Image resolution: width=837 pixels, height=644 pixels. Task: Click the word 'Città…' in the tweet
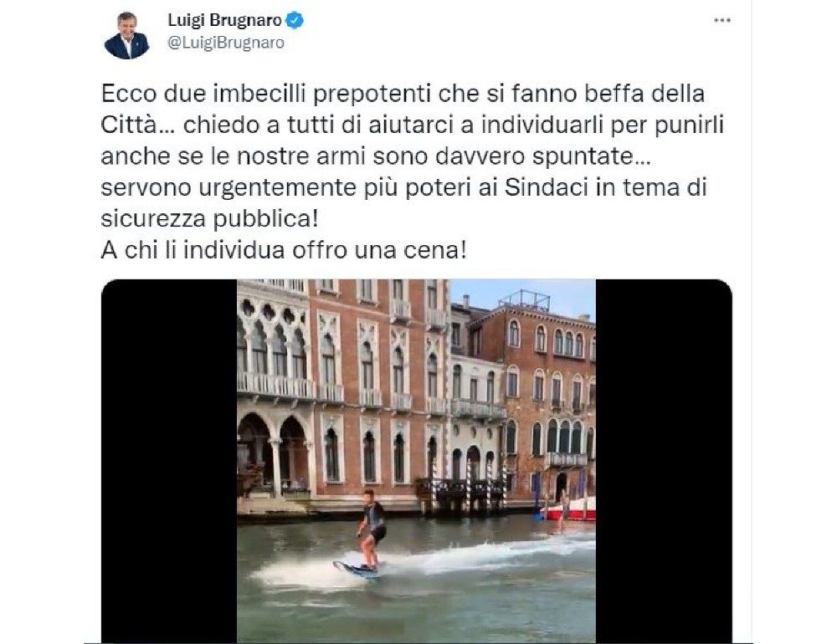[137, 125]
